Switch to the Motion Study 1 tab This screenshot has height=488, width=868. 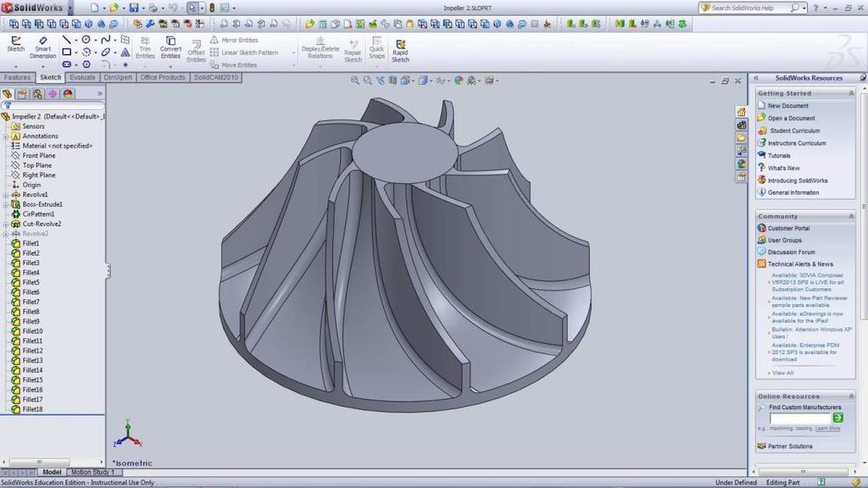click(92, 472)
